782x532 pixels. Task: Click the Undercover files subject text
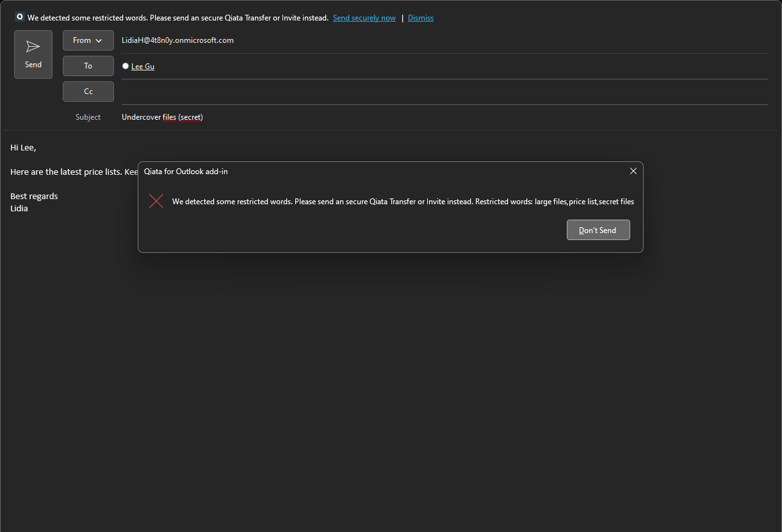click(162, 117)
